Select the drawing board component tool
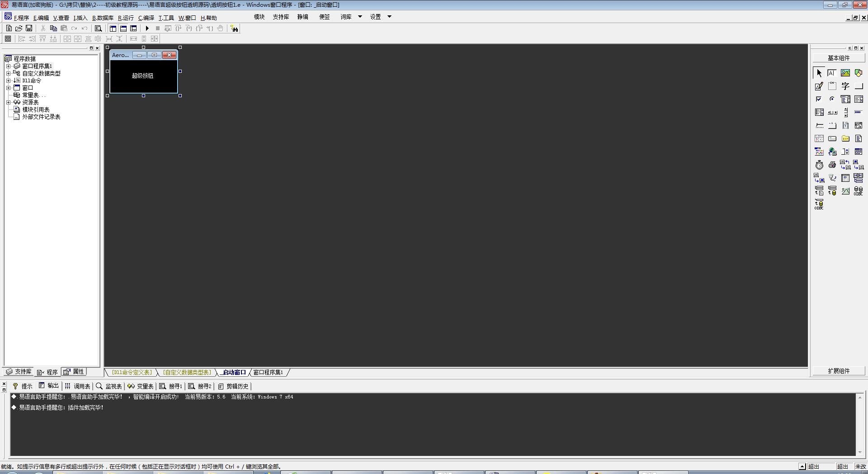Viewport: 868px width, 474px height. point(819,86)
